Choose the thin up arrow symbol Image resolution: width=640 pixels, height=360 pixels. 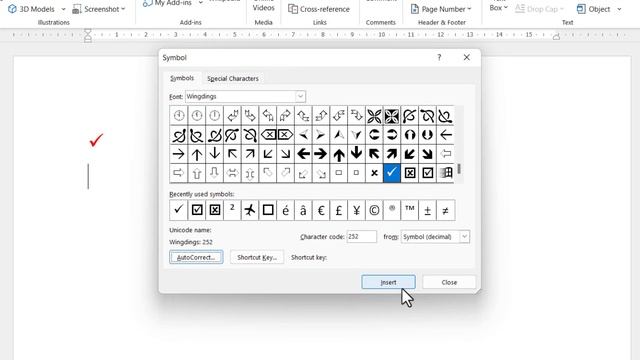197,154
